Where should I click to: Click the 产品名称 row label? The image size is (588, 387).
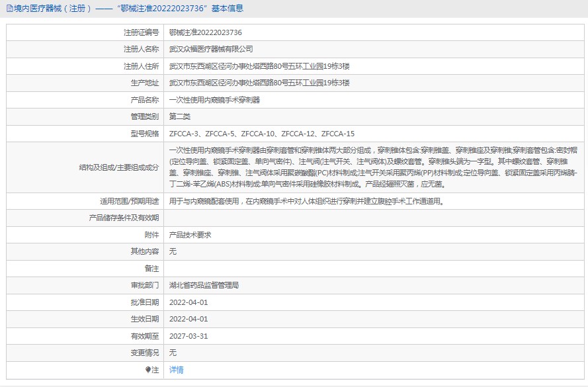click(x=145, y=100)
